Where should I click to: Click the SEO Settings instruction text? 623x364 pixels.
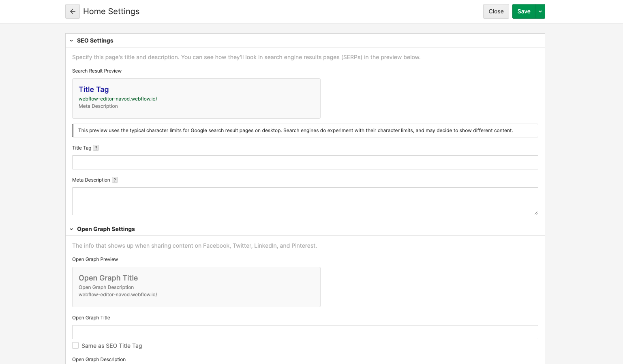click(x=246, y=57)
